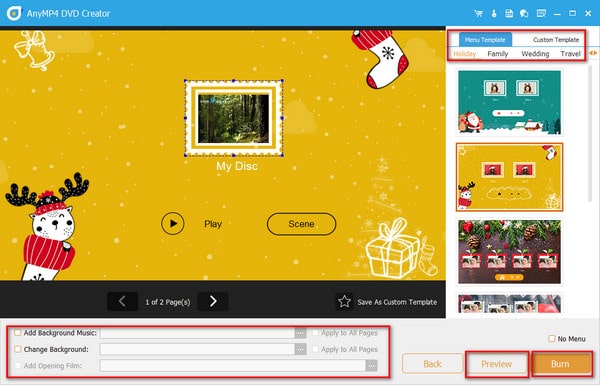Click the template list vertical scrollbar
Screen dimensions: 600x385
[591, 133]
